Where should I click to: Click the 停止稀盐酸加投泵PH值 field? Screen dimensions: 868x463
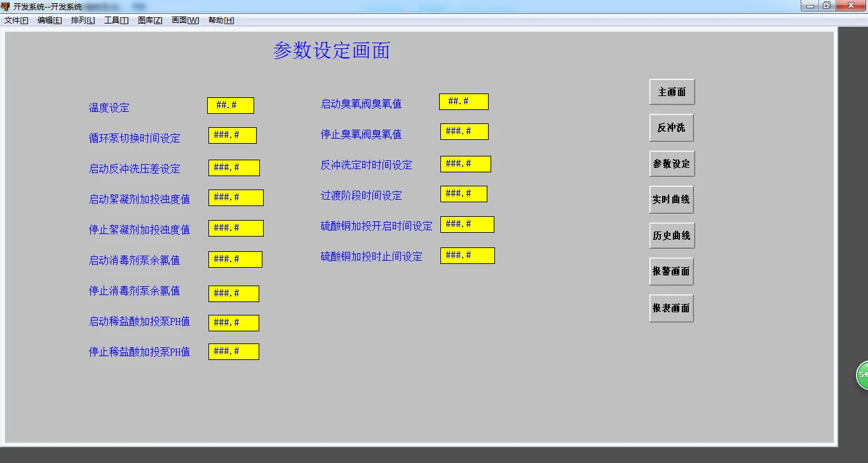233,351
